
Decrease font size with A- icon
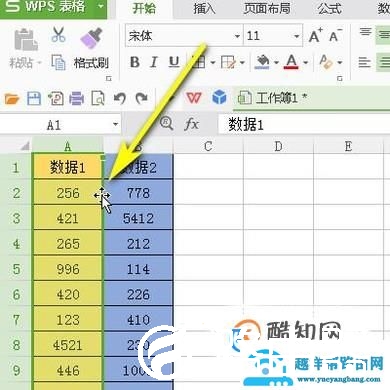click(x=335, y=35)
